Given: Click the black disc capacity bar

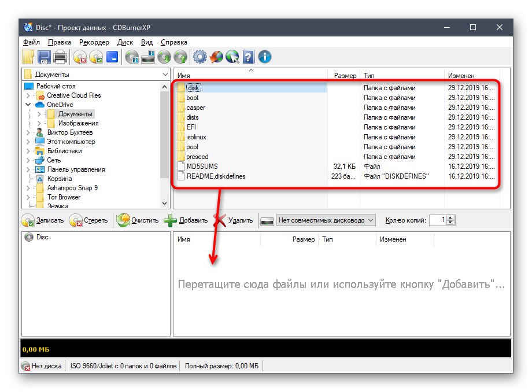Looking at the screenshot, I should point(265,349).
